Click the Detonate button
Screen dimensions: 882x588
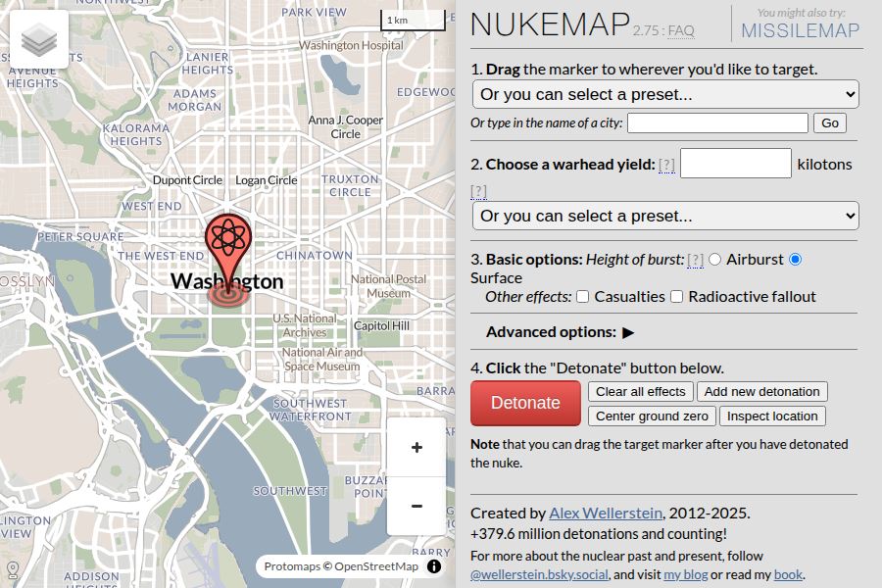coord(525,403)
